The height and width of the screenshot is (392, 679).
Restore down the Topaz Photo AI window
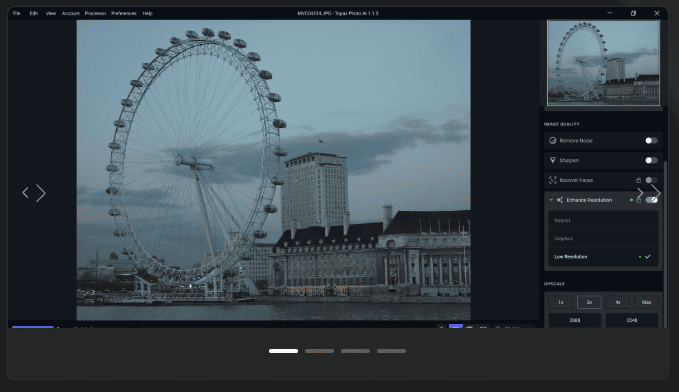click(x=634, y=13)
